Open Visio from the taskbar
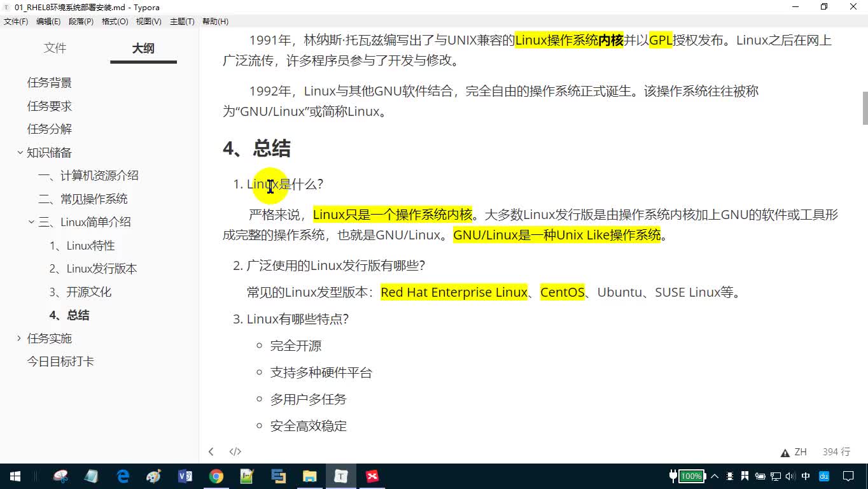 (185, 476)
